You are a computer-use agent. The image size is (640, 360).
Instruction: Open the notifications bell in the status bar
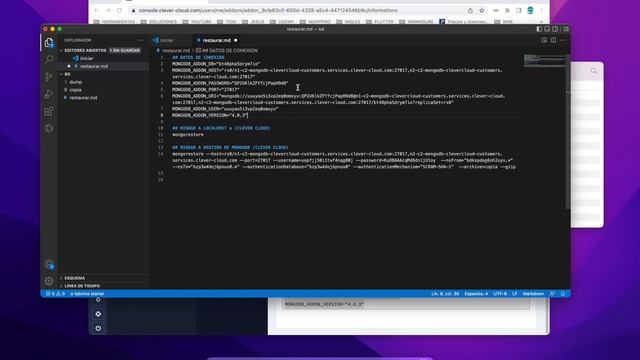pyautogui.click(x=563, y=294)
